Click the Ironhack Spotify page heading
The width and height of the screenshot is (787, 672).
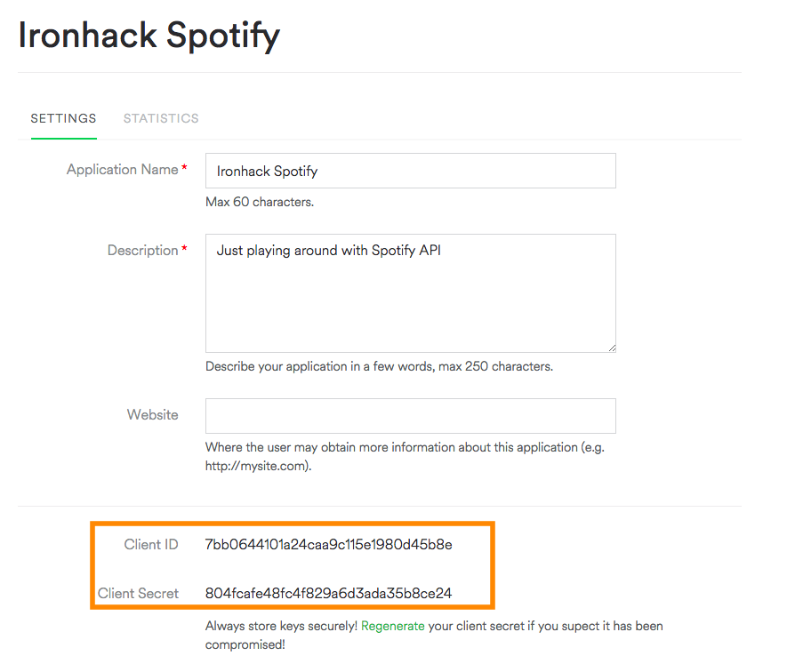(149, 36)
